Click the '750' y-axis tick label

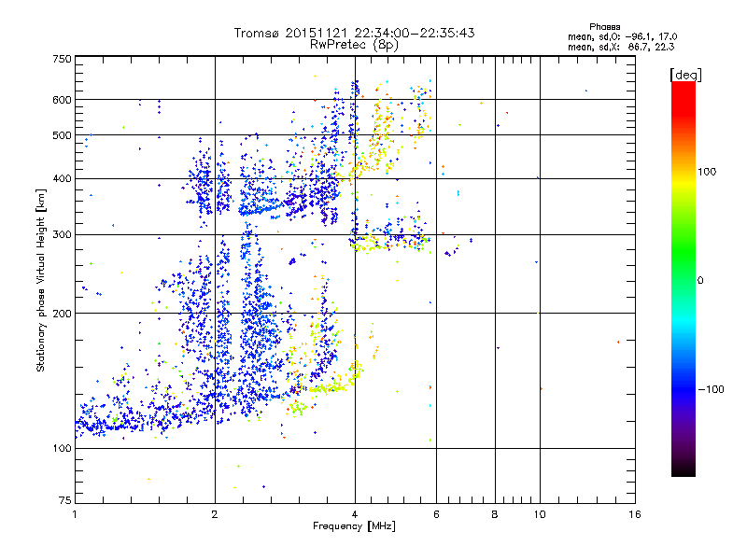[x=62, y=59]
